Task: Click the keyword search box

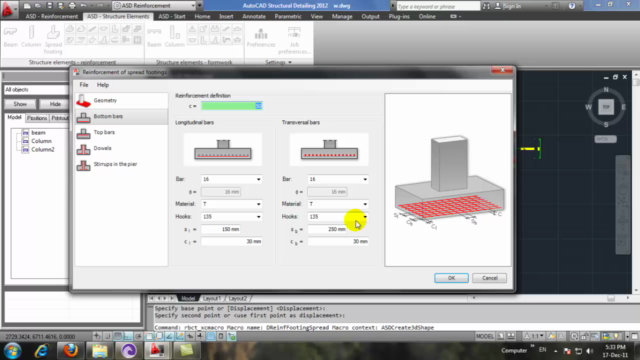Action: pos(438,6)
